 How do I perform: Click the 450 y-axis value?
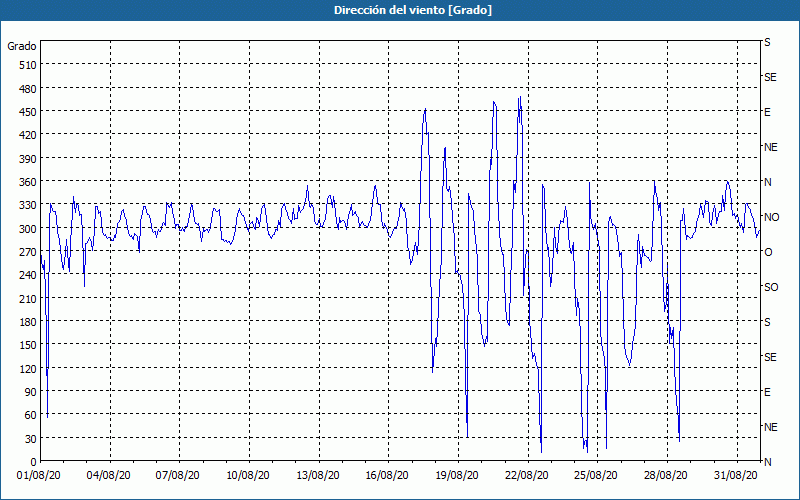(x=28, y=112)
